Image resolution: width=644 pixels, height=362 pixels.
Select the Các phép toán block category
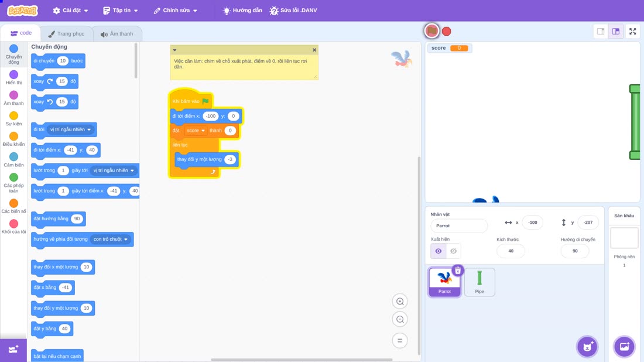point(13,183)
